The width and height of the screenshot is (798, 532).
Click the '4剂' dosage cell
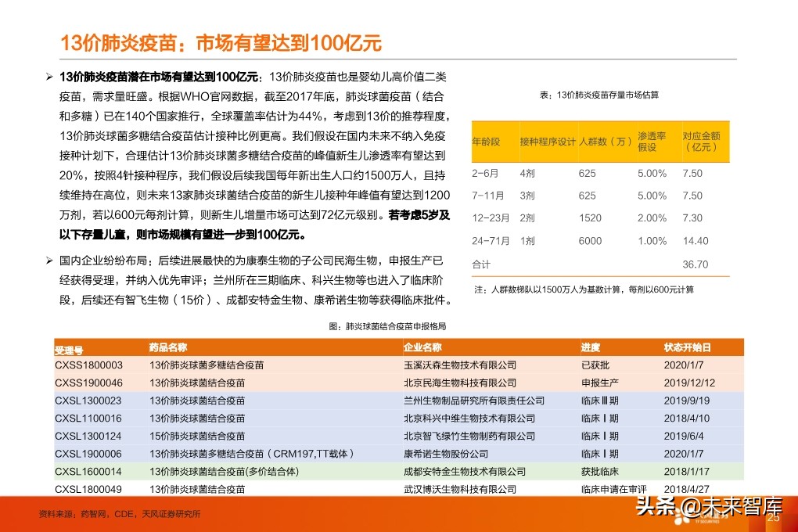pyautogui.click(x=527, y=174)
